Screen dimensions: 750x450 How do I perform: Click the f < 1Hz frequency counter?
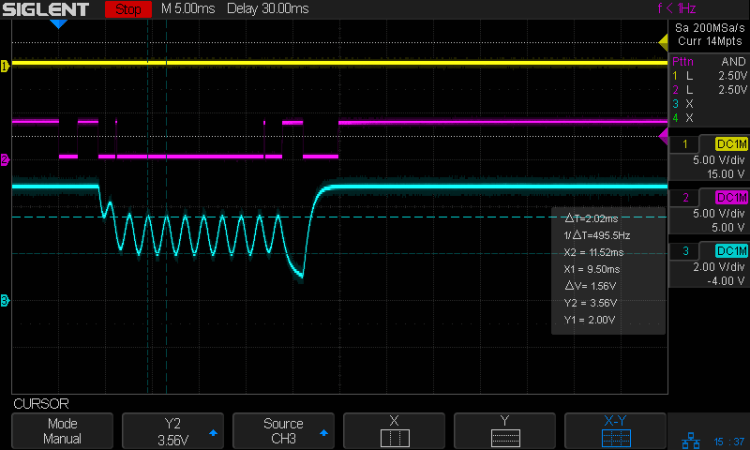click(x=676, y=8)
